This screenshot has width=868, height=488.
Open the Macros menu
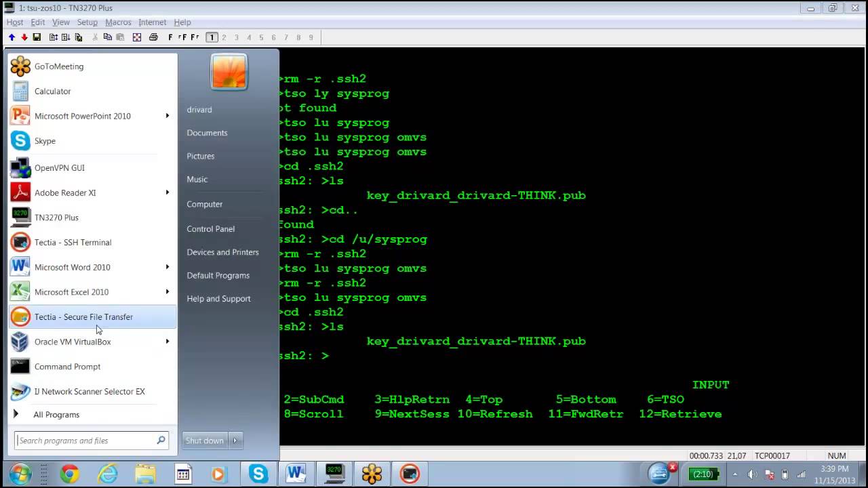point(118,22)
